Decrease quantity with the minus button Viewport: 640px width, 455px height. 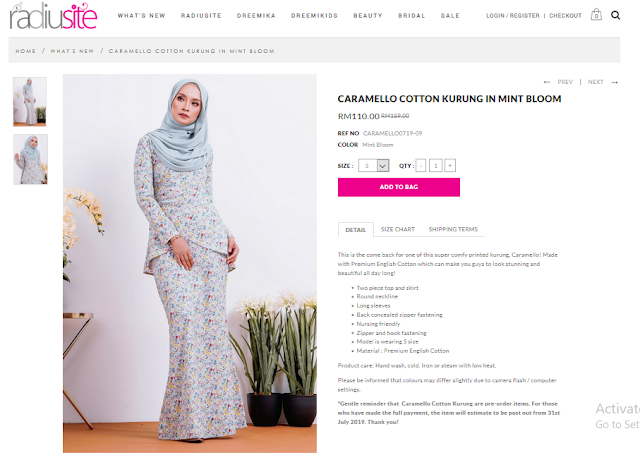pos(421,165)
